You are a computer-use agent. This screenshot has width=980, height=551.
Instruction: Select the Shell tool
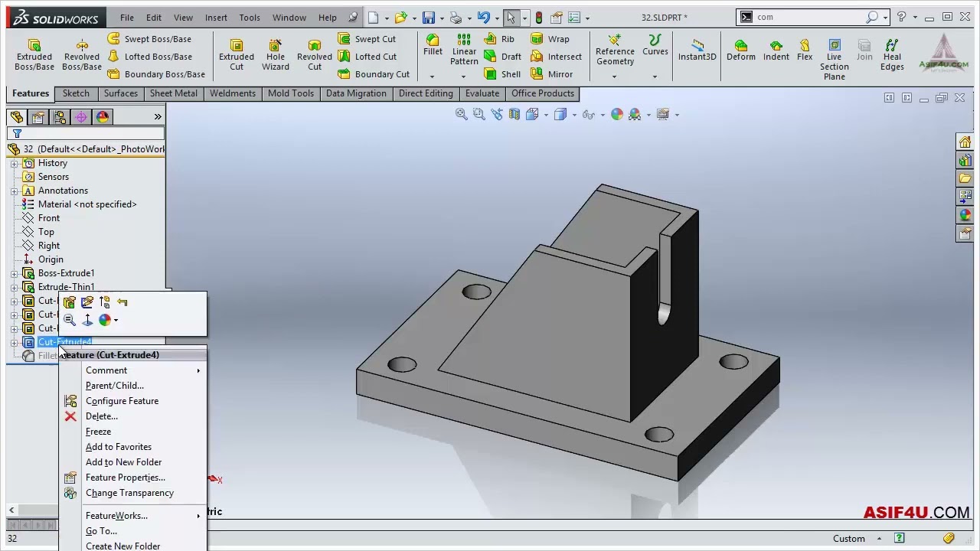[502, 74]
